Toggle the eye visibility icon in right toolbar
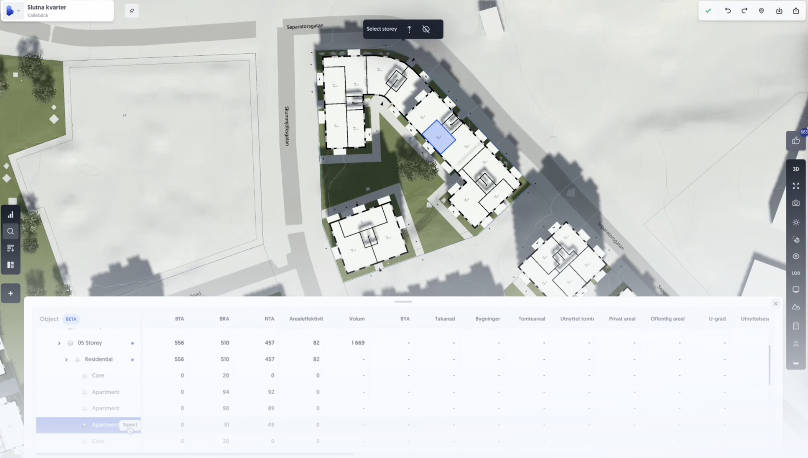Viewport: 808px width, 458px height. (796, 256)
